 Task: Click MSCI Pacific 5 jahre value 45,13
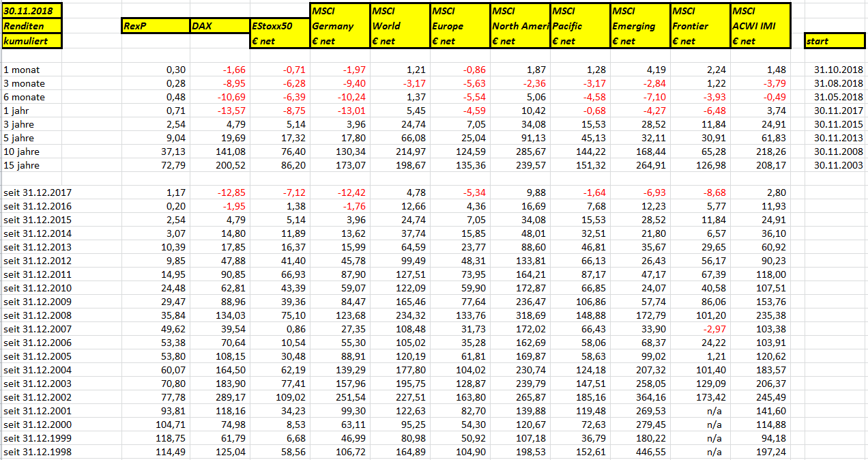(594, 138)
